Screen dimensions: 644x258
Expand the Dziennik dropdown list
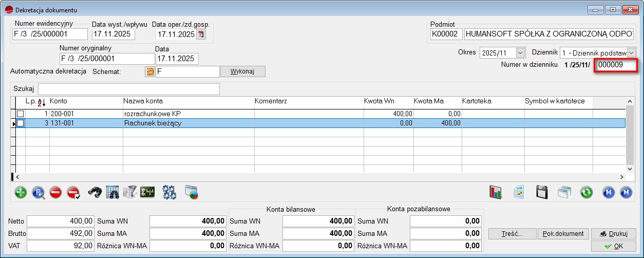631,52
